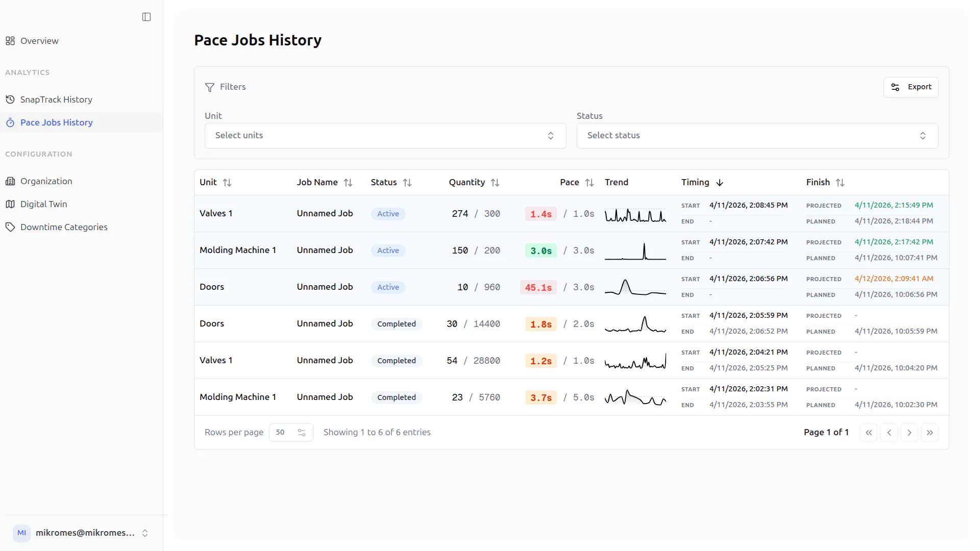
Task: Open Downtime Categories page
Action: tap(64, 227)
